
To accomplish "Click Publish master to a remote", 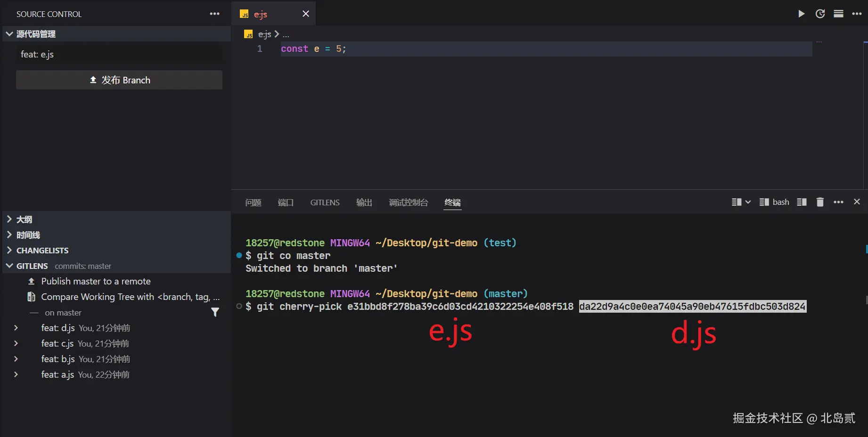I will pyautogui.click(x=96, y=281).
